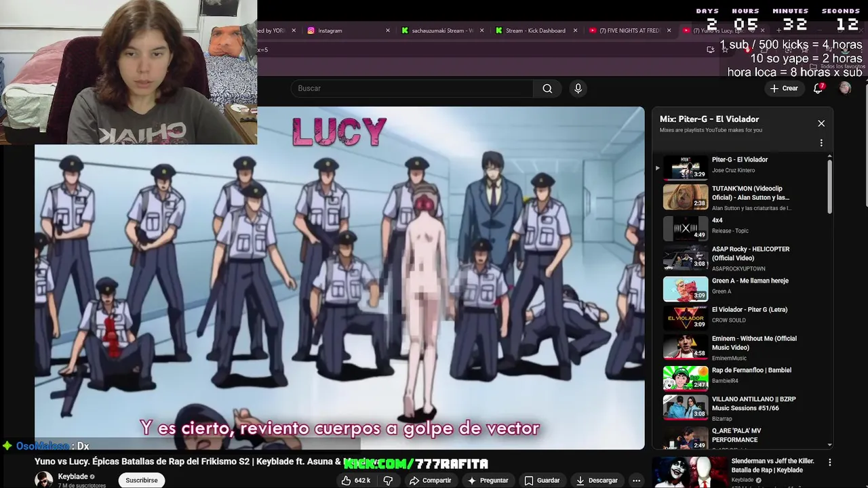Click title 'Eminem - Without Me (Official Music Video)'
The image size is (868, 488).
click(x=754, y=343)
